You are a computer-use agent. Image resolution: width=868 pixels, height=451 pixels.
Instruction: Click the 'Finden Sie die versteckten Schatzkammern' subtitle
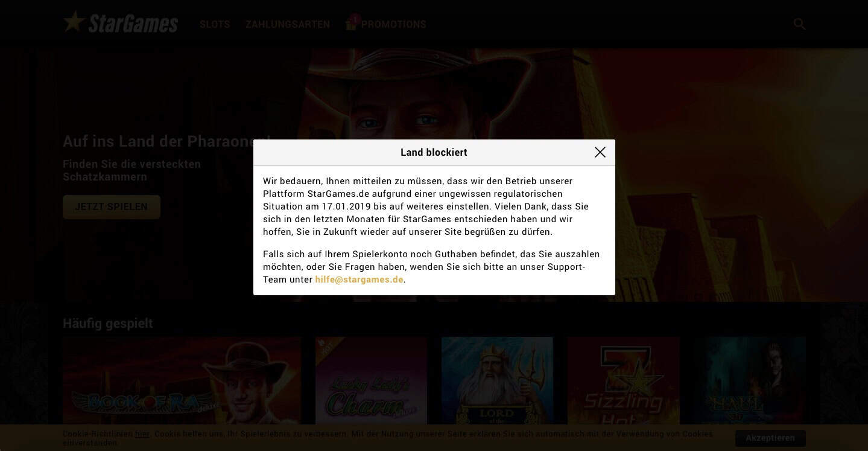[131, 170]
